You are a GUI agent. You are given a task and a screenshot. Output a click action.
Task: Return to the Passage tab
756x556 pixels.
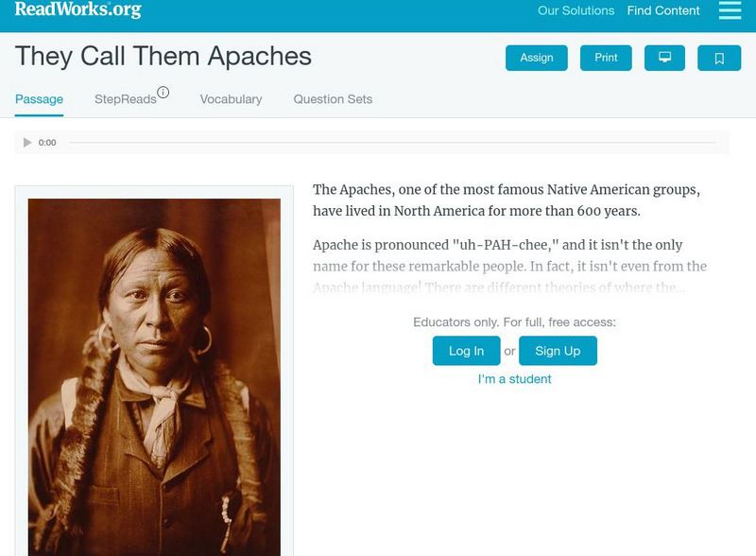click(x=39, y=96)
